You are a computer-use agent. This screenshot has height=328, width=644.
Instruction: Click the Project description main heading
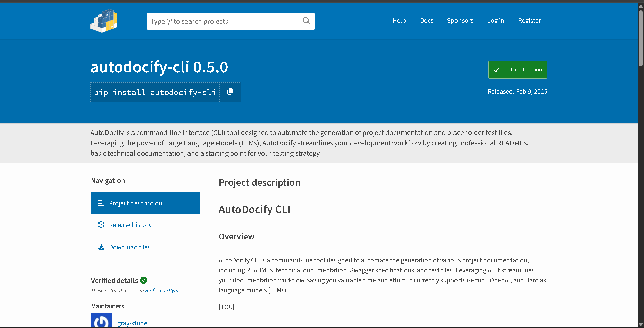point(260,183)
